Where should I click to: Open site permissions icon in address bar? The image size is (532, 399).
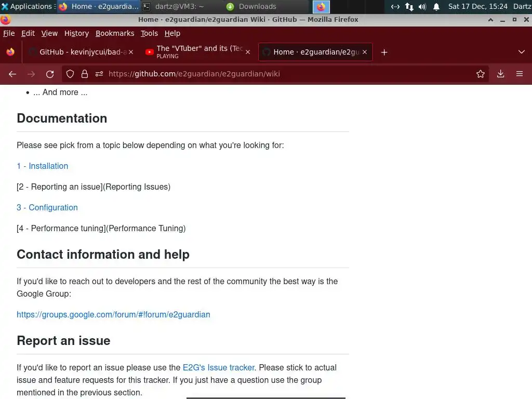pos(99,74)
